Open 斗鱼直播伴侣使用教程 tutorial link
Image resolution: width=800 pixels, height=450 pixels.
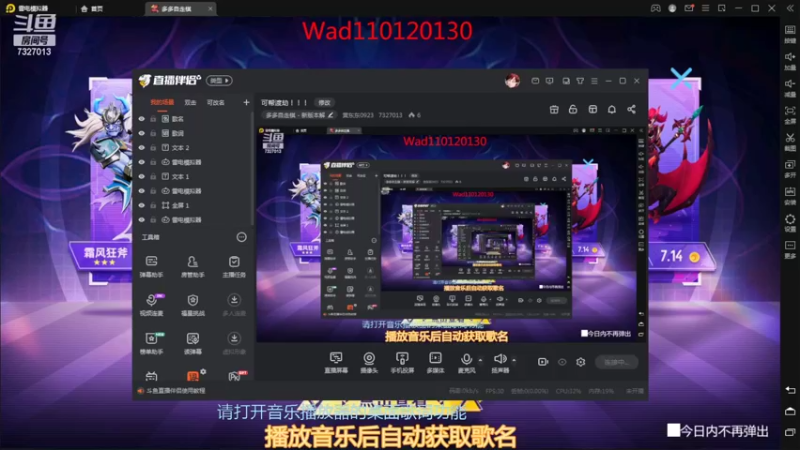[x=176, y=391]
